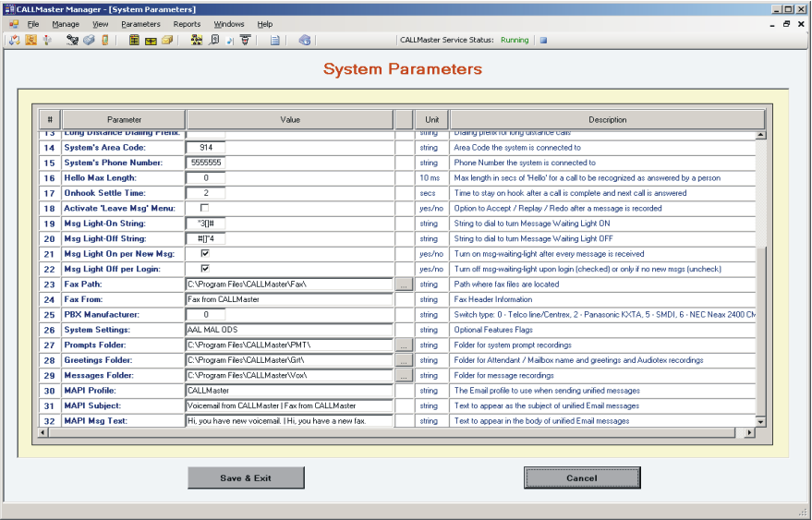Toggle Activate 'Leave Msg' Menu checkbox

click(x=204, y=208)
